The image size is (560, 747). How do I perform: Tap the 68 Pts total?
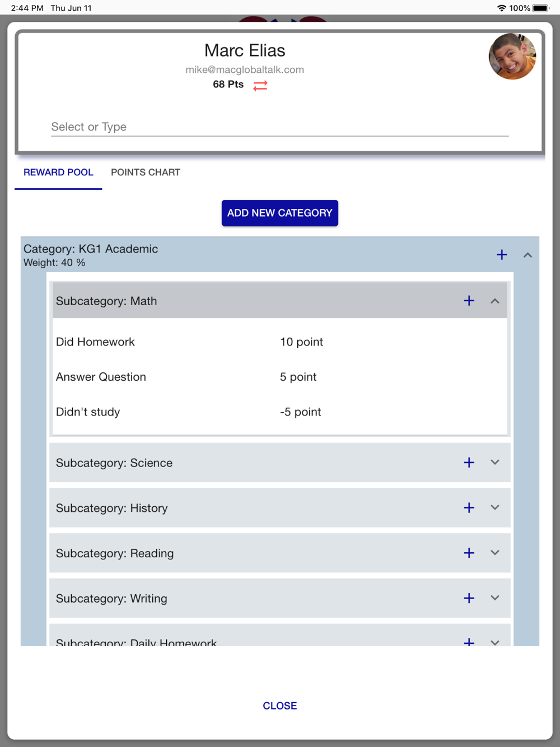pyautogui.click(x=228, y=84)
